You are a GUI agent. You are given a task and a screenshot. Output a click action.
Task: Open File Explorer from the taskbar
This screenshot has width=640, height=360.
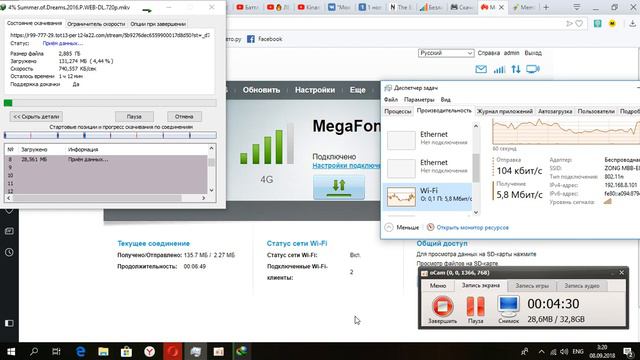[x=103, y=351]
